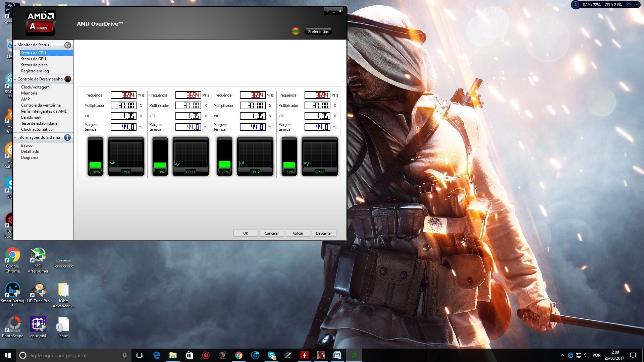Screen dimensions: 644x362
Task: Click the microphone in taskbar search
Action: click(124, 355)
